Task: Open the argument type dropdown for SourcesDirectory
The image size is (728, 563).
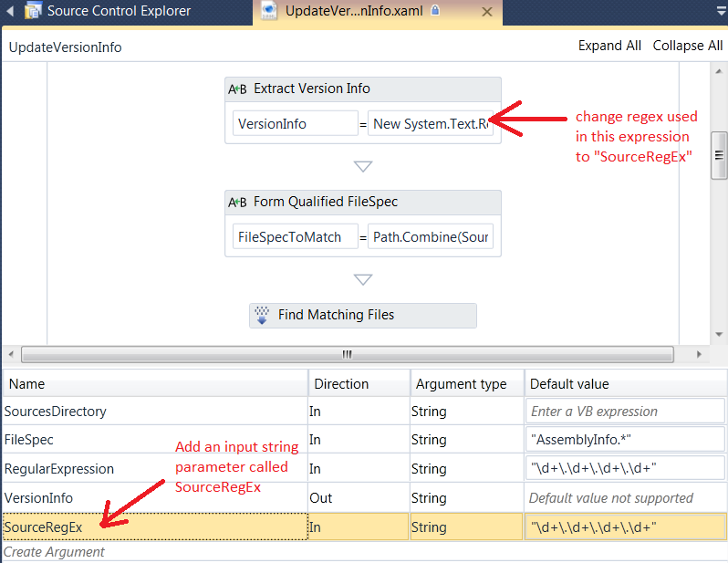Action: [467, 412]
